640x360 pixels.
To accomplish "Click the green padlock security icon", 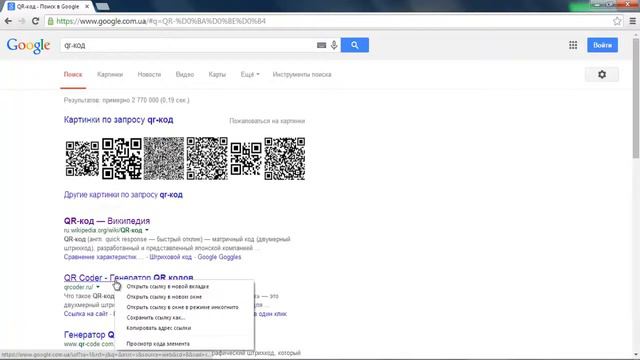I will [51, 21].
